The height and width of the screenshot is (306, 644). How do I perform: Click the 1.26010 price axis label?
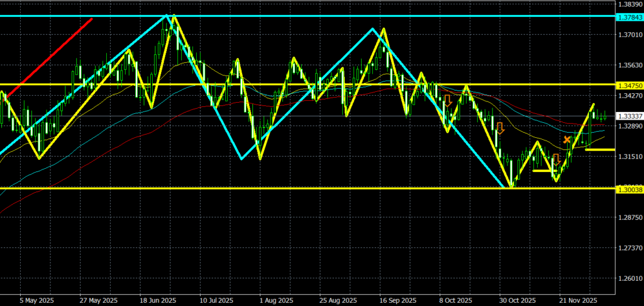pos(629,278)
